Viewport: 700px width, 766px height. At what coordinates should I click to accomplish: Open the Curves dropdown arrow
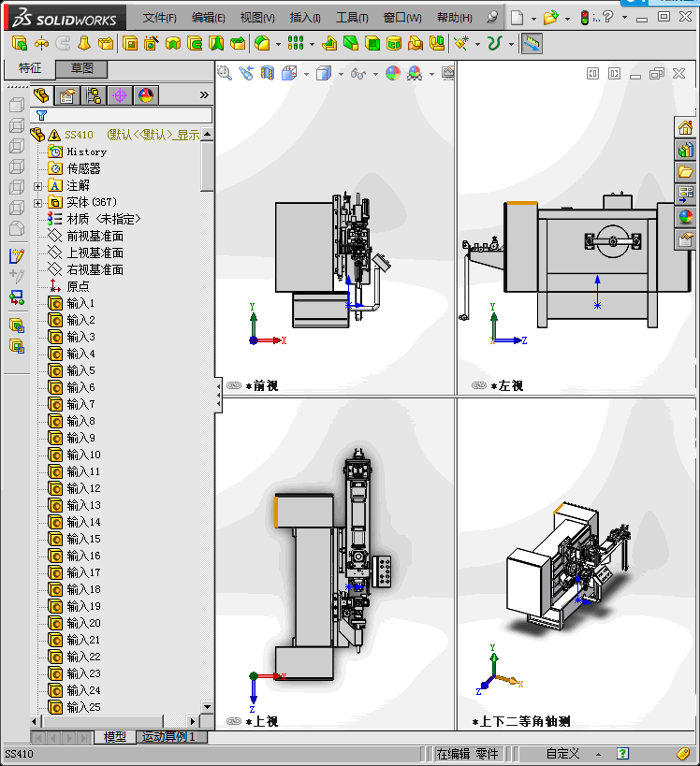tap(511, 45)
